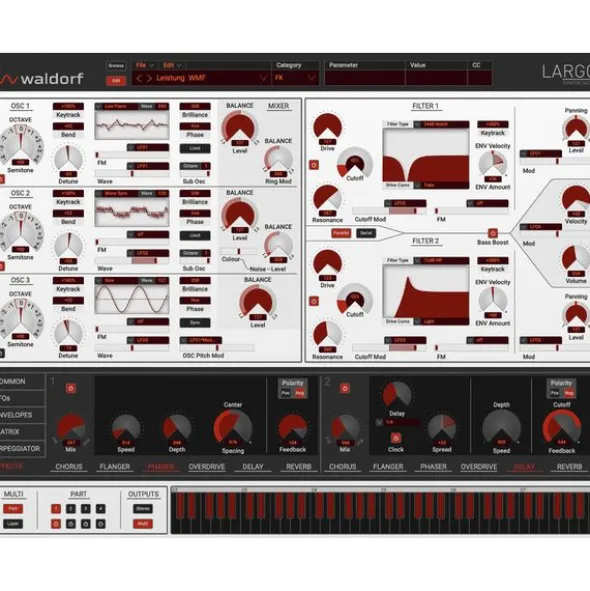Select Parallel filter routing

pos(341,233)
